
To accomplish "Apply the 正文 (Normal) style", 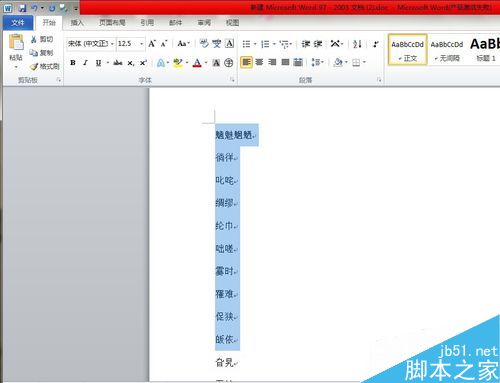I will [407, 50].
